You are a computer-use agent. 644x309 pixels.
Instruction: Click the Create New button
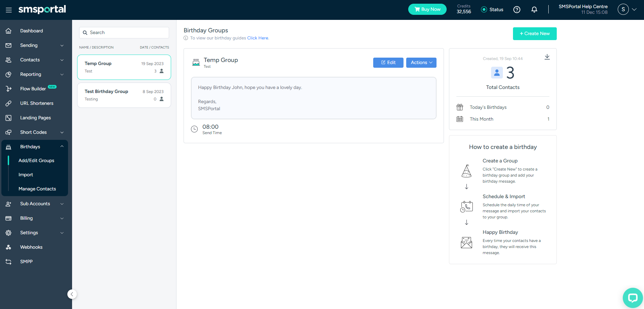click(535, 34)
